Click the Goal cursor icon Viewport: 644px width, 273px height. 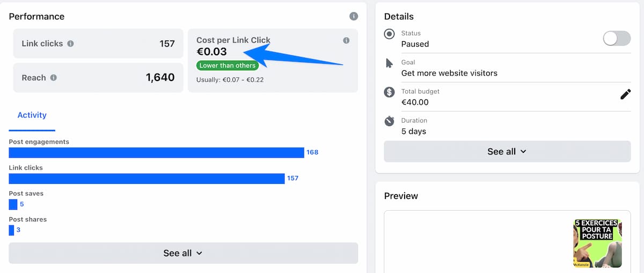coord(390,63)
